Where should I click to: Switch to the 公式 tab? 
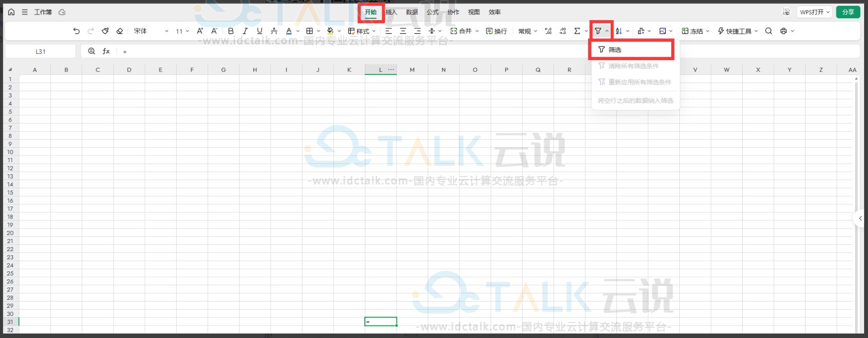tap(433, 12)
